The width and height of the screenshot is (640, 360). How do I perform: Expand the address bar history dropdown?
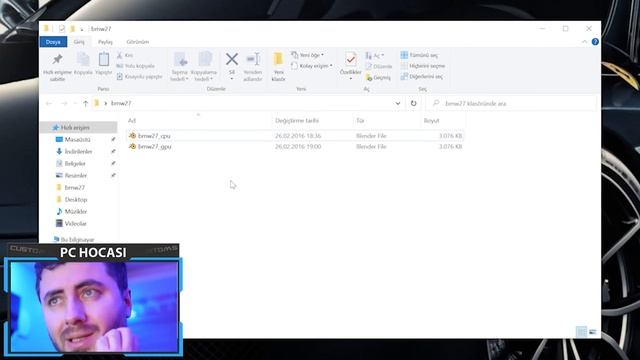[x=398, y=103]
